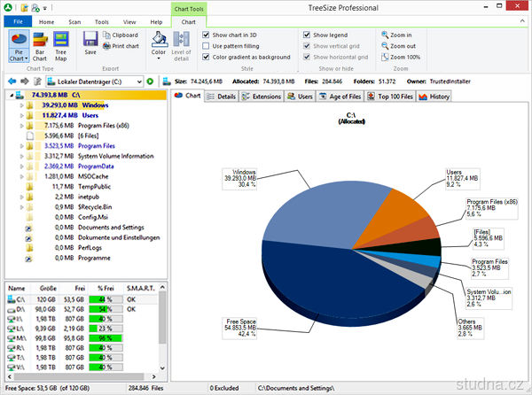Copy chart to Clipboard
This screenshot has width=532, height=395.
click(x=121, y=35)
